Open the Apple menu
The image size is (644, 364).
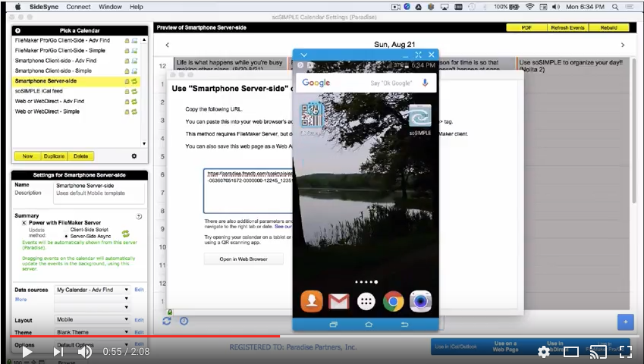(x=18, y=7)
